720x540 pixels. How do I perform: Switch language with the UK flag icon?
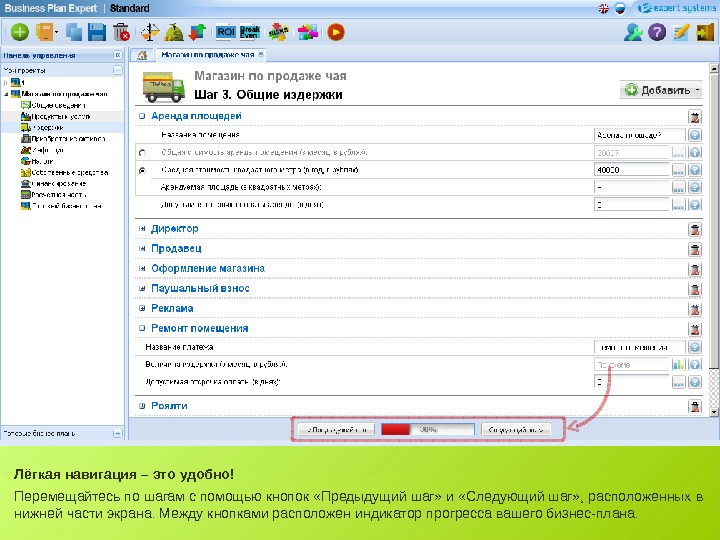point(604,8)
